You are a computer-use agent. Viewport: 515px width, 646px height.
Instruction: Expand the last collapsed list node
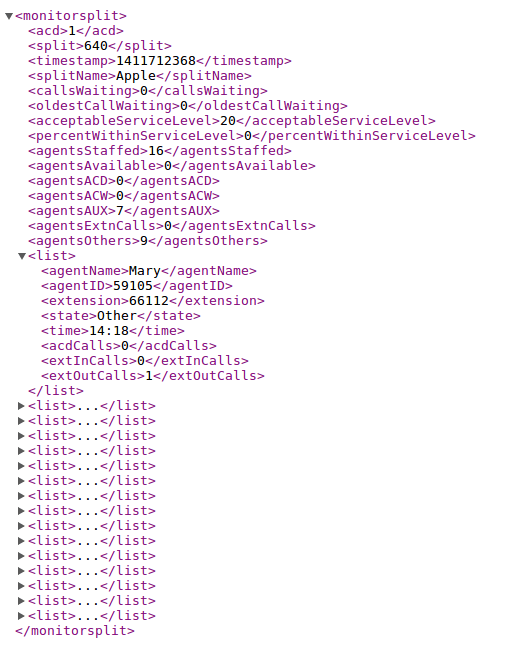[21, 616]
